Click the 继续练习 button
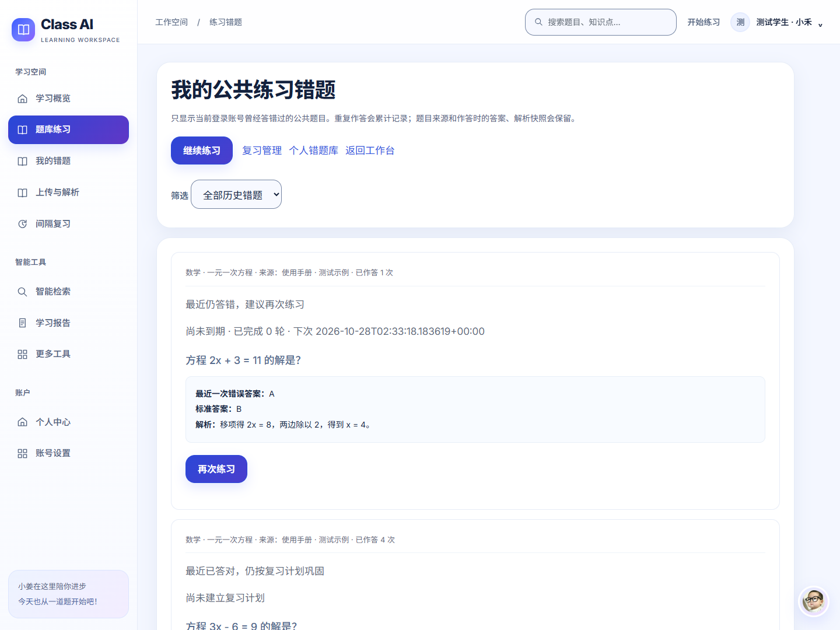This screenshot has height=630, width=840. (x=202, y=150)
